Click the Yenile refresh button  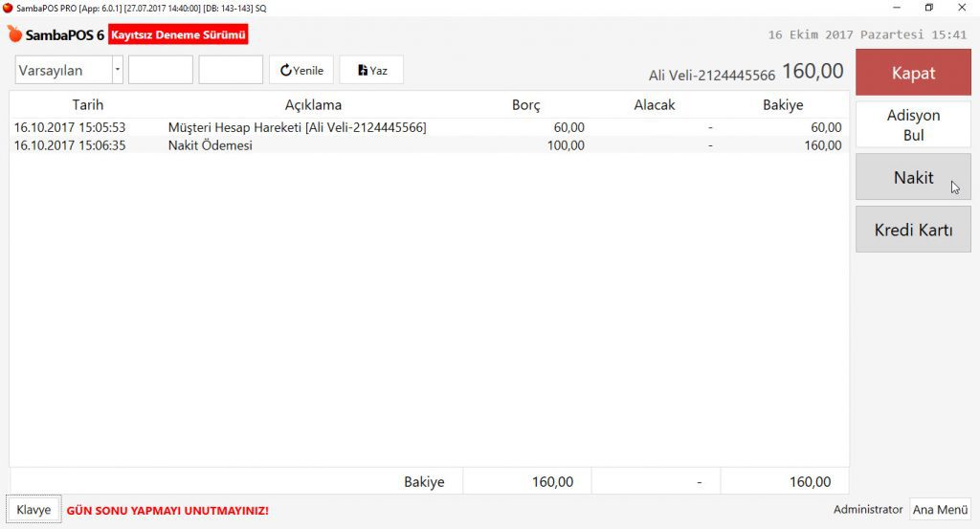301,70
